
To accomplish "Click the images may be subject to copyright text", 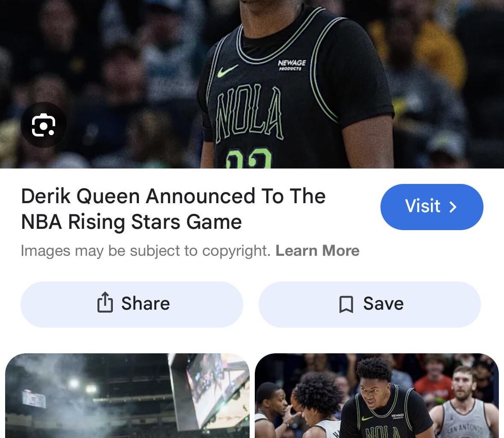I will [x=146, y=251].
